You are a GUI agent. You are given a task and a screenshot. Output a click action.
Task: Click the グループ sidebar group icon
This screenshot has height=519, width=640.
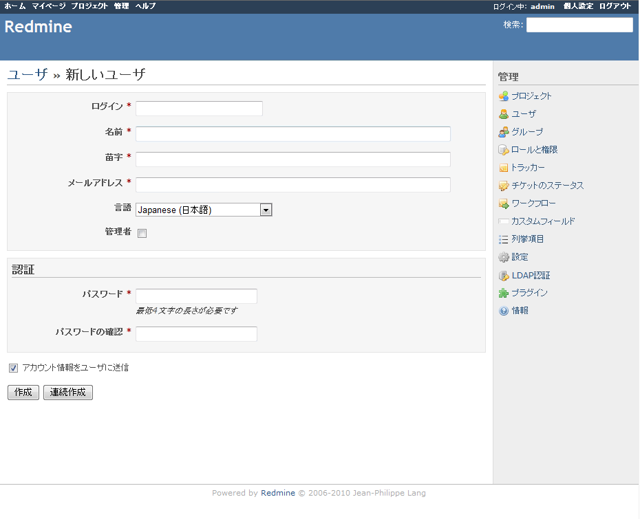[x=503, y=132]
